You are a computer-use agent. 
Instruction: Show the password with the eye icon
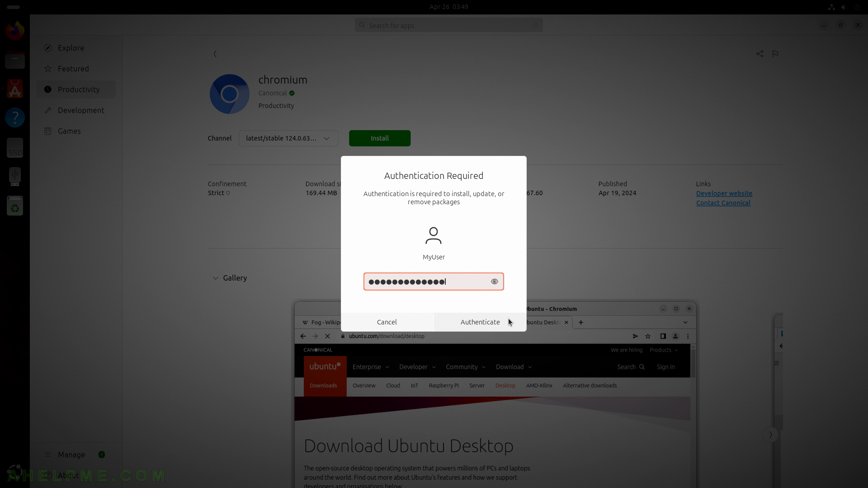(x=495, y=282)
